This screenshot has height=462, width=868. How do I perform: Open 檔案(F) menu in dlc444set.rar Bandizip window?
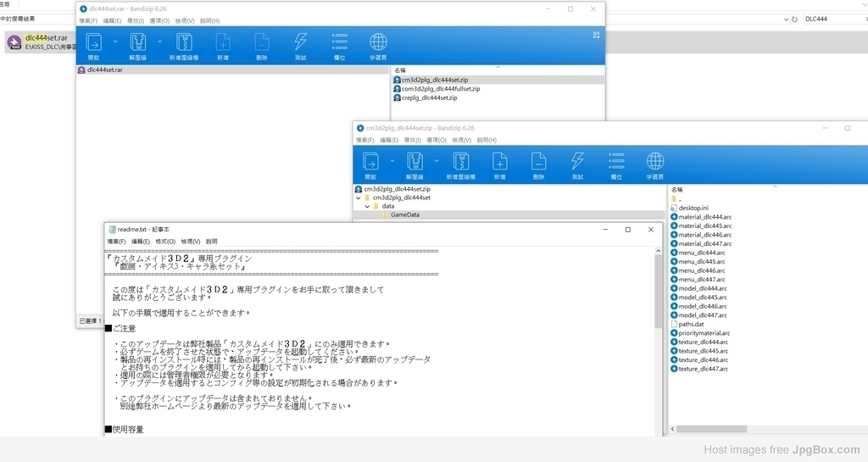[88, 21]
